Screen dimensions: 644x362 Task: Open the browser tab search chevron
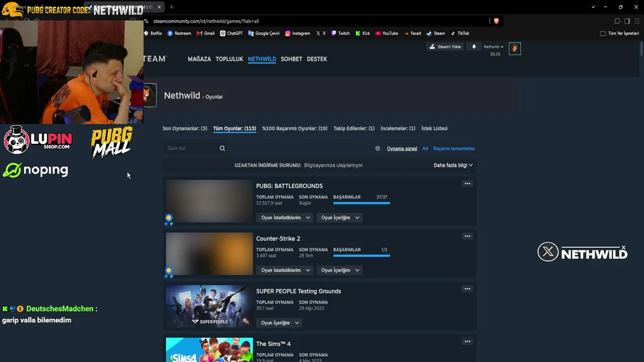[x=594, y=7]
